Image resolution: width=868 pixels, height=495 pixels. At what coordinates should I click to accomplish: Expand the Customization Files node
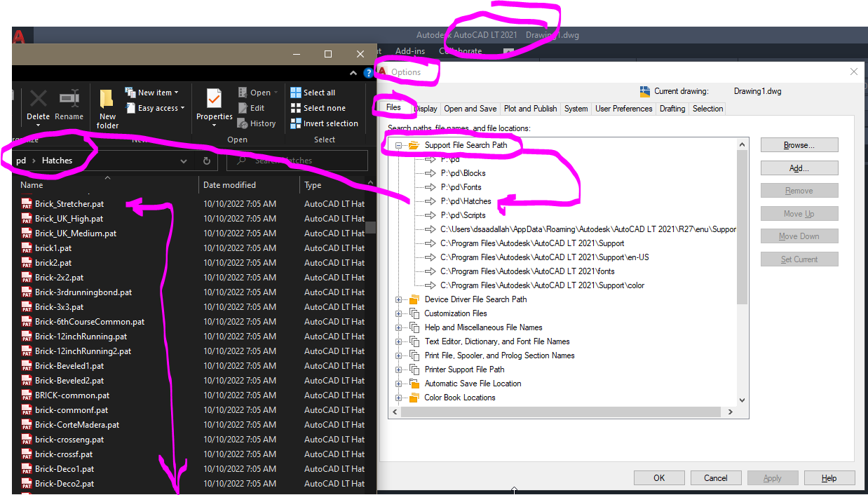399,313
